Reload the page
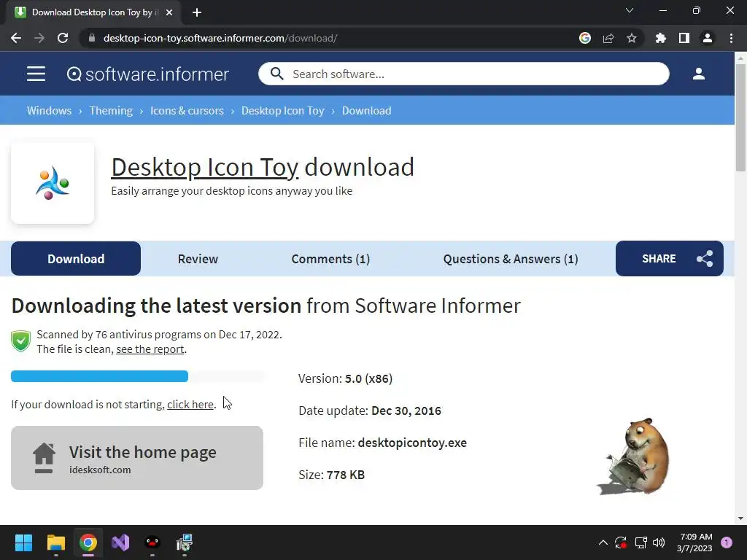Screen dimensions: 747x560 coord(63,38)
